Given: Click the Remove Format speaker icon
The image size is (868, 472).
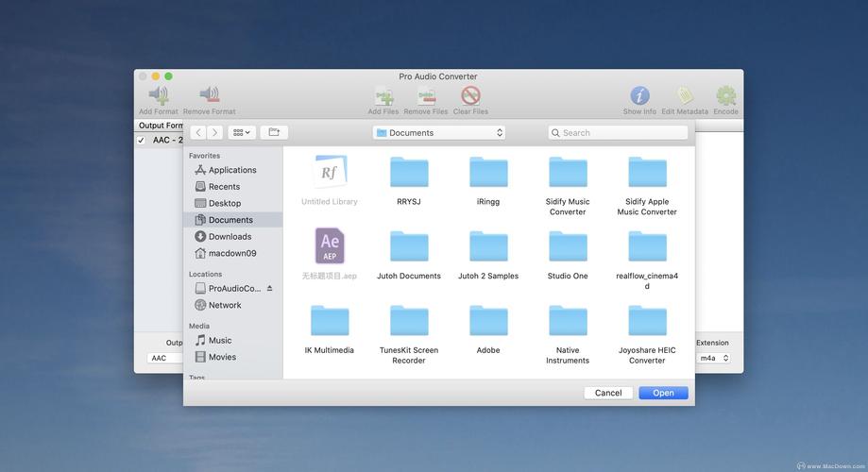Looking at the screenshot, I should pyautogui.click(x=210, y=95).
